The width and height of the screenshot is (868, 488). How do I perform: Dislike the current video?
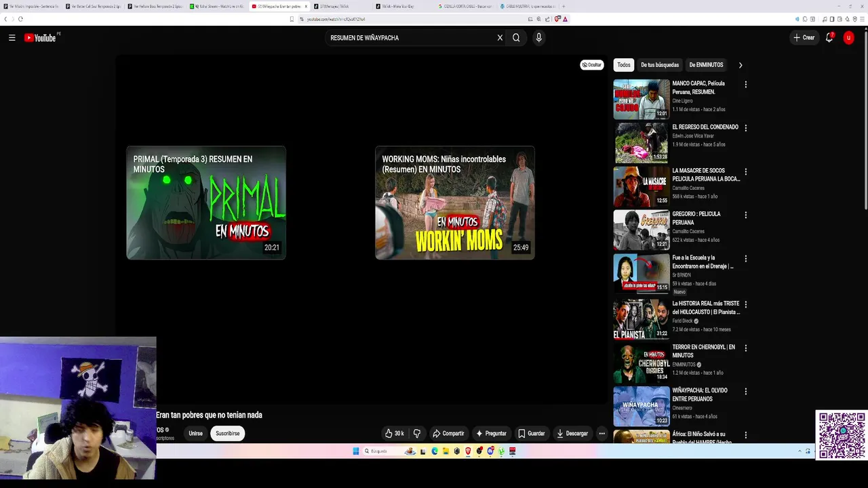[x=417, y=433]
